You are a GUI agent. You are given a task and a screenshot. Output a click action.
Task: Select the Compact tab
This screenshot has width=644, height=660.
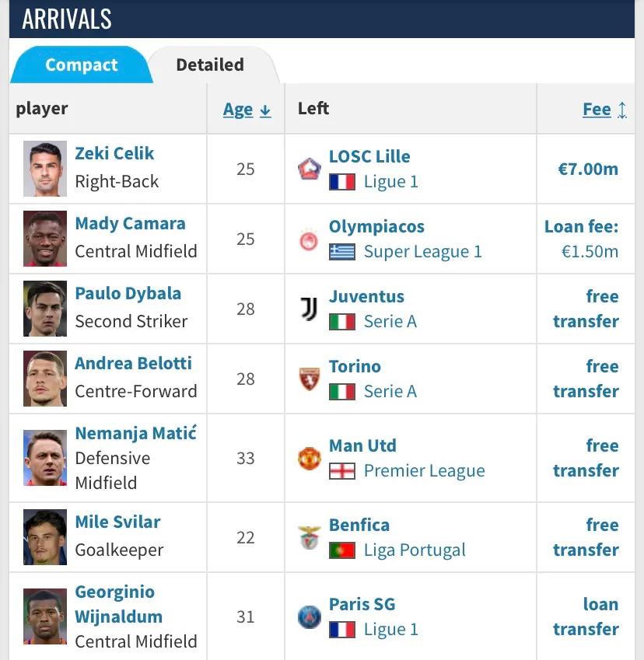[x=81, y=65]
